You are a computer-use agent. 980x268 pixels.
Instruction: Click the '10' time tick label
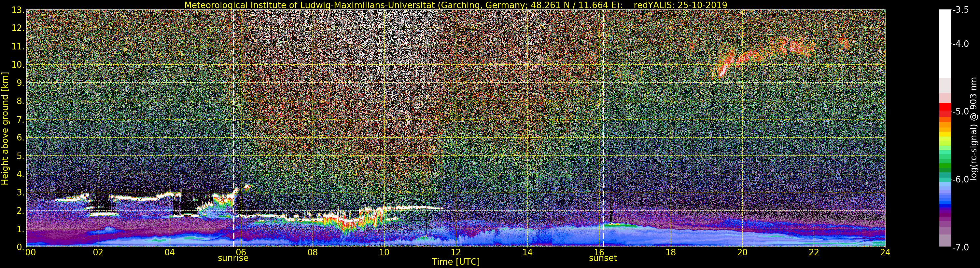coord(384,252)
